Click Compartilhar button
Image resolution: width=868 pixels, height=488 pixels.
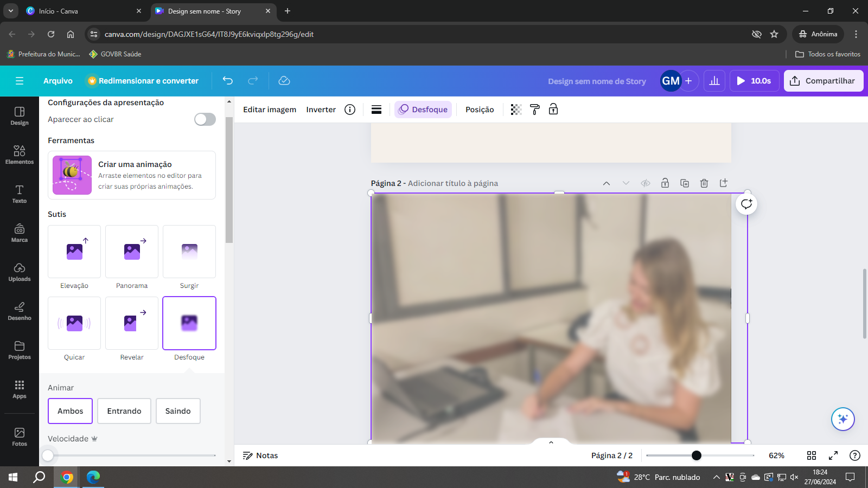pos(824,81)
